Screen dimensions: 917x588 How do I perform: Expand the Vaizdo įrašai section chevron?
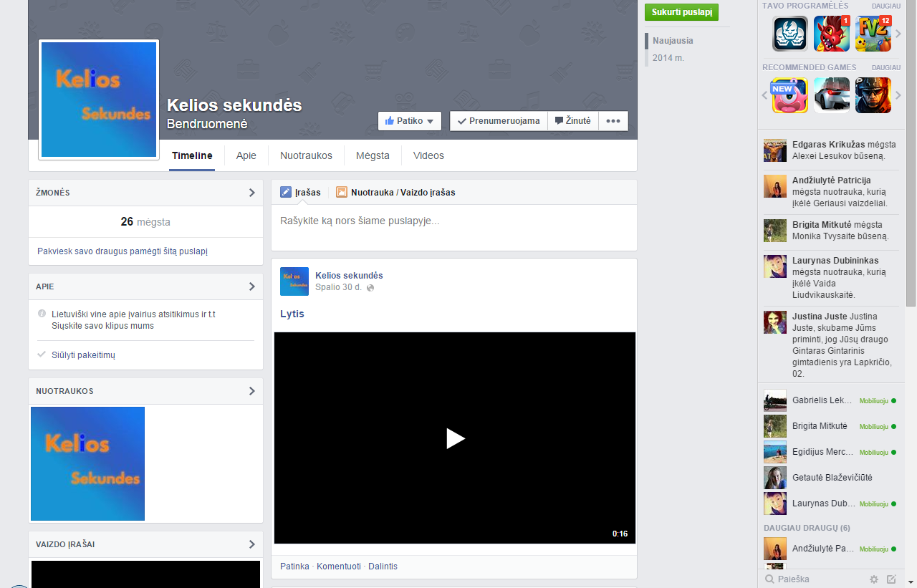coord(251,544)
